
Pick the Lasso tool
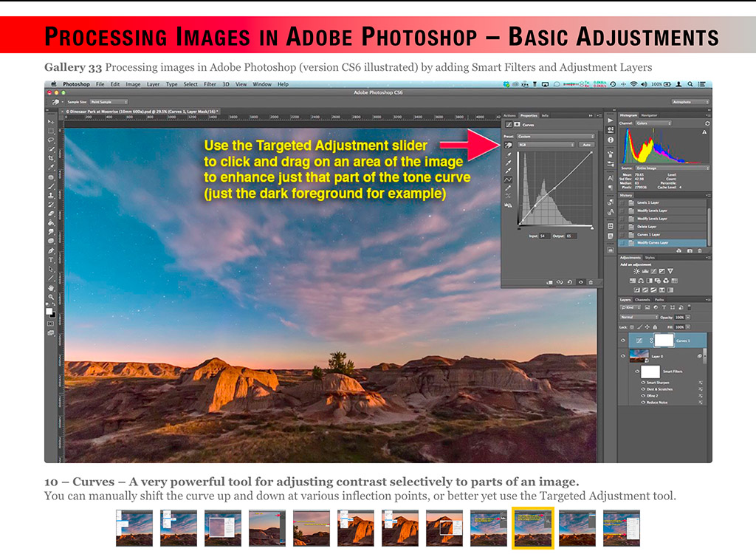tap(51, 140)
